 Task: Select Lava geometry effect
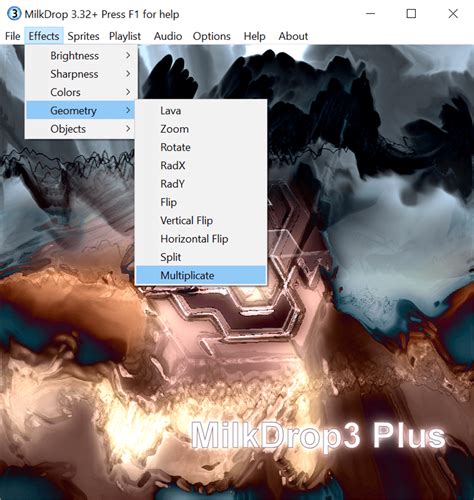point(201,111)
